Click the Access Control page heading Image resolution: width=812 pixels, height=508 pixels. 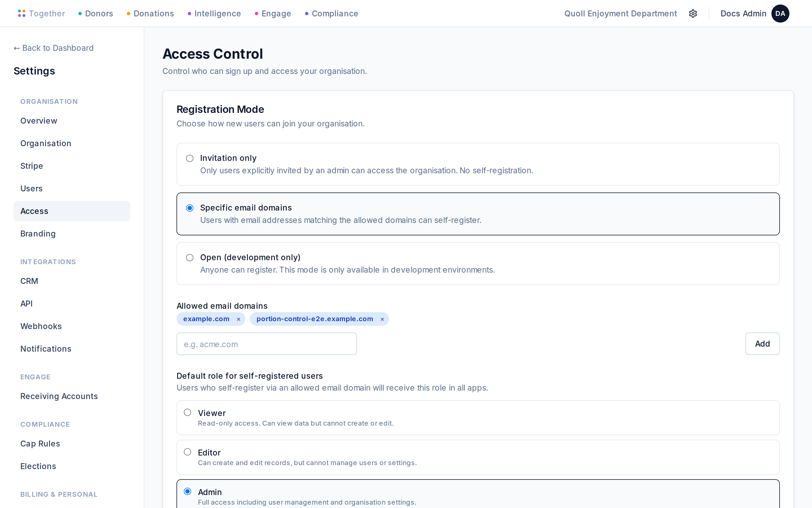tap(213, 54)
